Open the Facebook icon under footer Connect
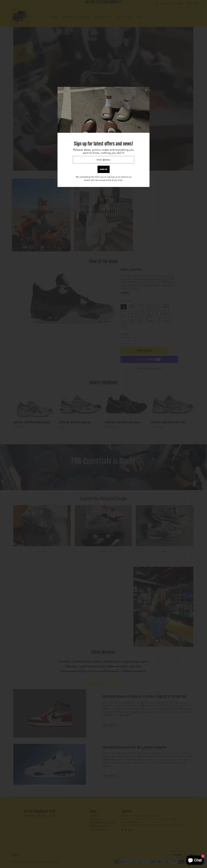This screenshot has height=868, width=207. pyautogui.click(x=123, y=830)
